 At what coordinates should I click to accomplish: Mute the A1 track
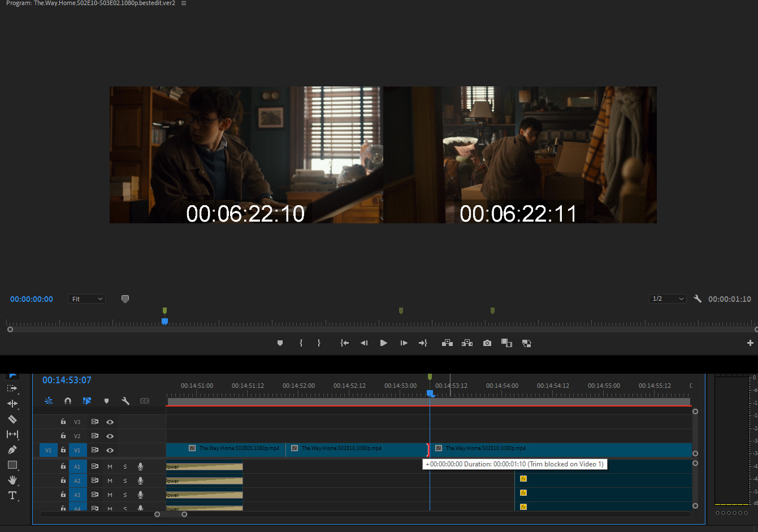click(x=110, y=466)
